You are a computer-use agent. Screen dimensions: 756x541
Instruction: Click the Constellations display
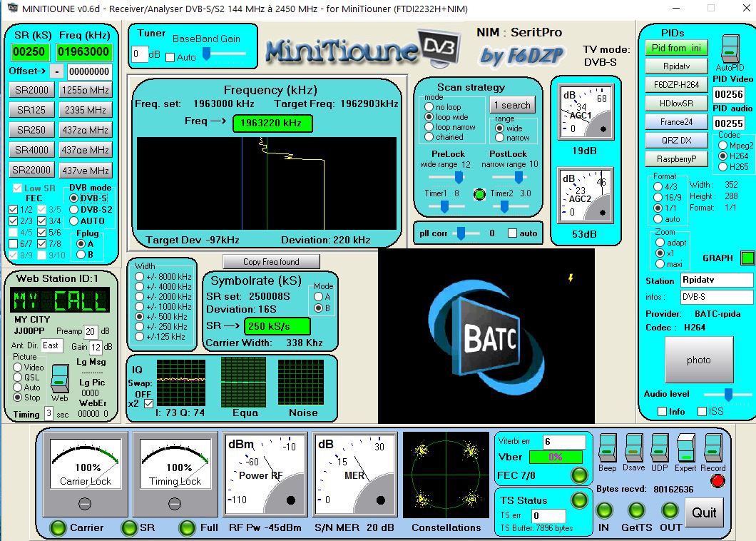point(446,475)
